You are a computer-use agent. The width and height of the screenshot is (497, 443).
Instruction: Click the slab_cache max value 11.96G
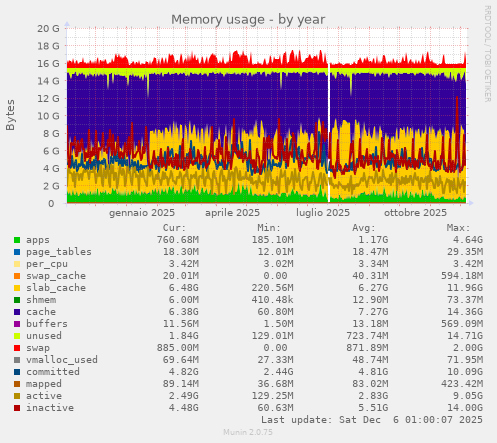(x=465, y=288)
